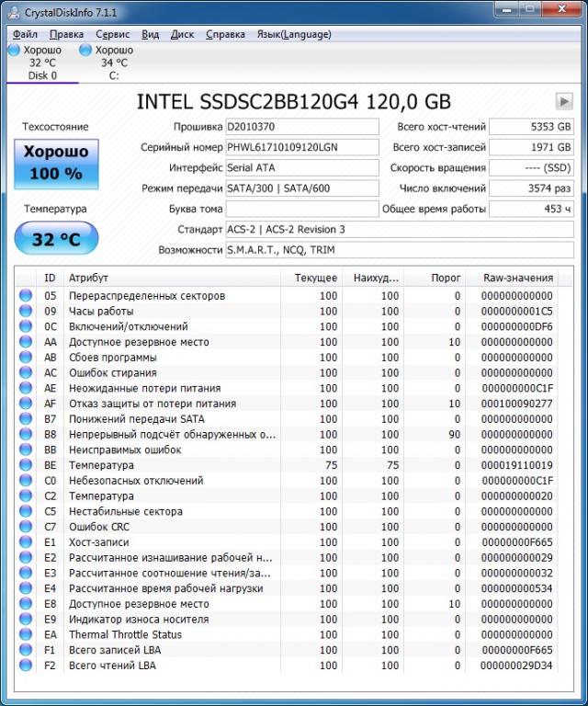Click the Атрибут column header
This screenshot has height=706, width=588.
(173, 278)
